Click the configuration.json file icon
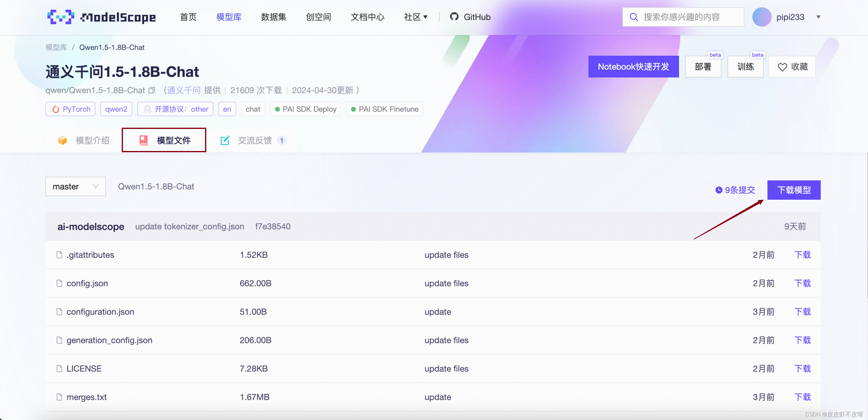The height and width of the screenshot is (420, 868). 59,312
